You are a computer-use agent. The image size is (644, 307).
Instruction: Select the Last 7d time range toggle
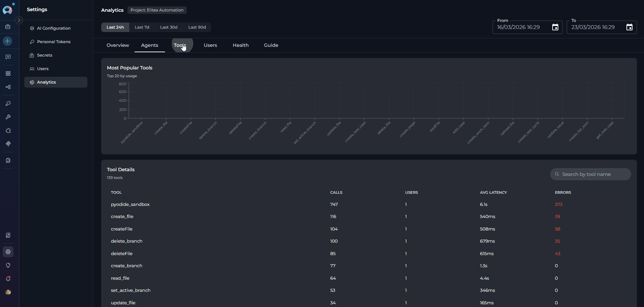(x=142, y=27)
